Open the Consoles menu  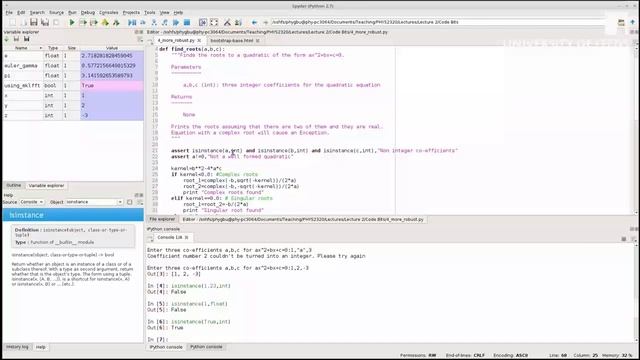click(x=109, y=13)
